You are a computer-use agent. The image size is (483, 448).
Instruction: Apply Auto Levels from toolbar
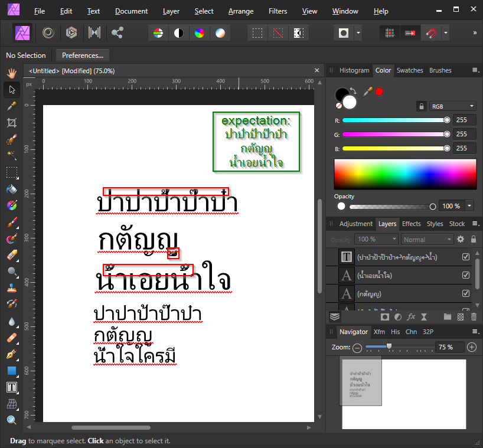pos(158,33)
